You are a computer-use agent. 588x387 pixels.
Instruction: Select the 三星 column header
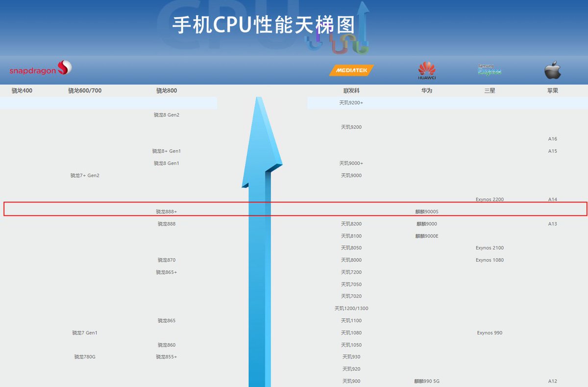(490, 91)
